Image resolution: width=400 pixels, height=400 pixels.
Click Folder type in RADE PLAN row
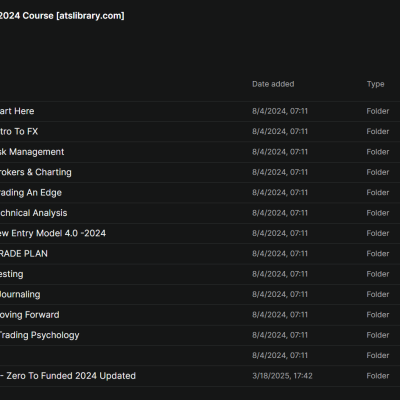tap(378, 253)
